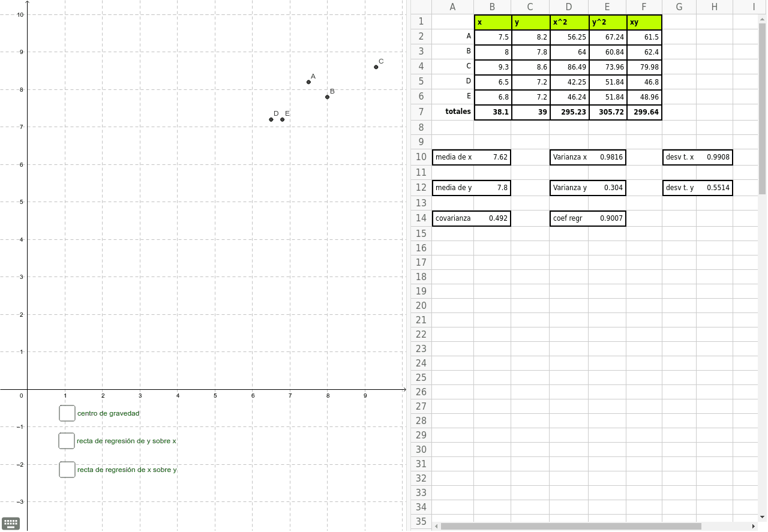Click the xy header cell
The width and height of the screenshot is (768, 532).
pyautogui.click(x=644, y=22)
